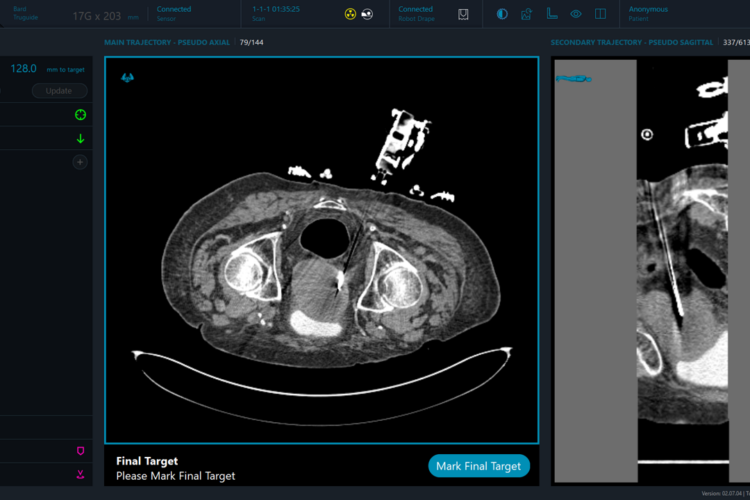Toggle the half-circle contrast icon
This screenshot has width=750, height=500.
[x=502, y=14]
